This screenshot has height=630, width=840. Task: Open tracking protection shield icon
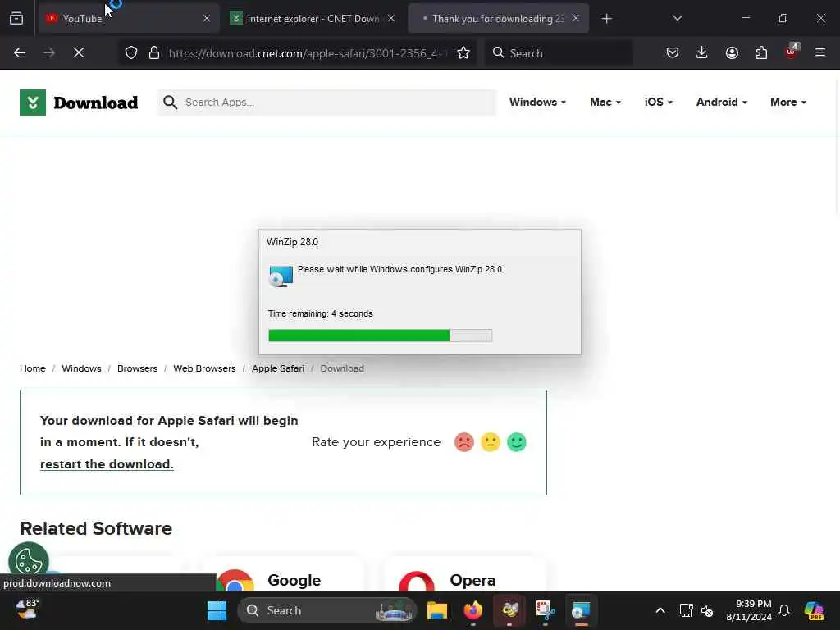tap(131, 53)
